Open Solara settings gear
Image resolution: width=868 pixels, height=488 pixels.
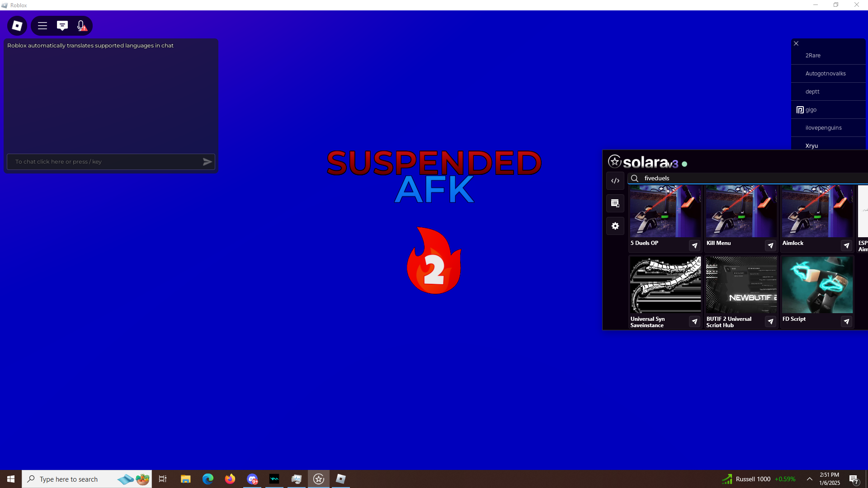coord(615,226)
